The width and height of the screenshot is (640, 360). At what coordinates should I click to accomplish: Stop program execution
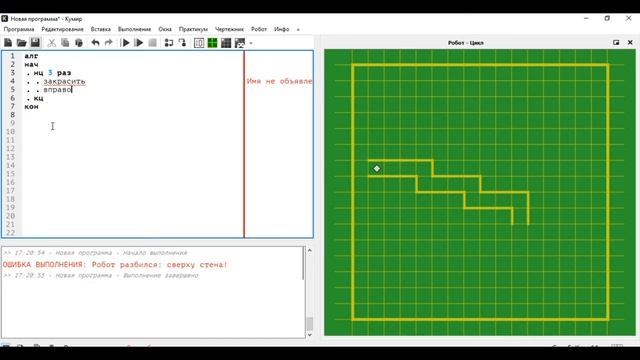(x=152, y=43)
